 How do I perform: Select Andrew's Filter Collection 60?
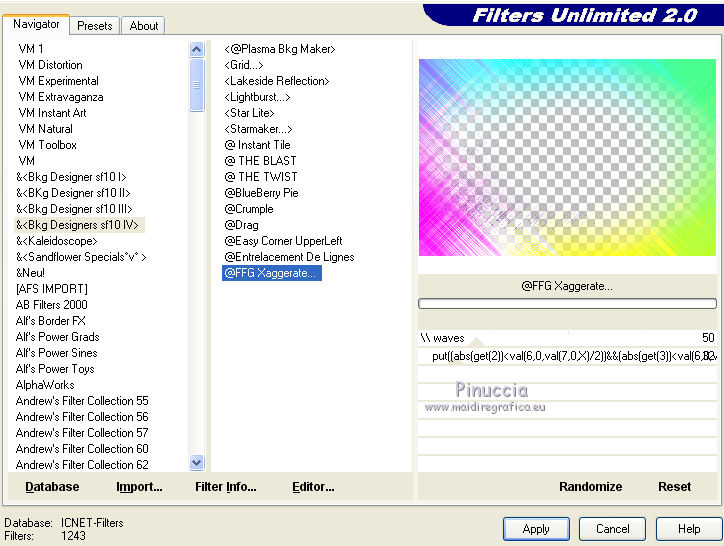(82, 449)
